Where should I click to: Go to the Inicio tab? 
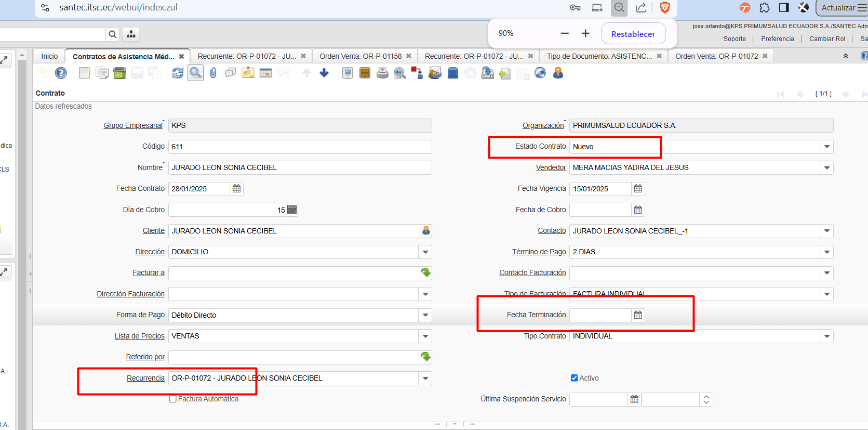click(x=49, y=56)
